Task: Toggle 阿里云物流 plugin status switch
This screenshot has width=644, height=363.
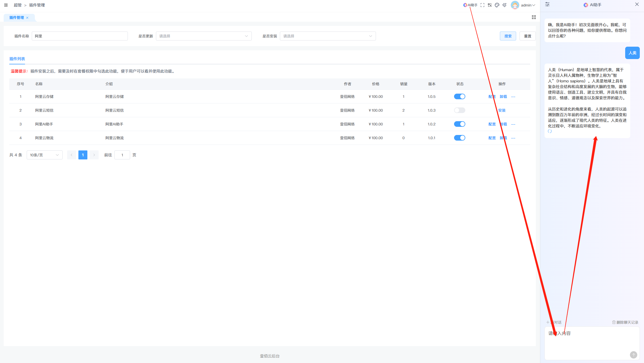Action: [460, 138]
